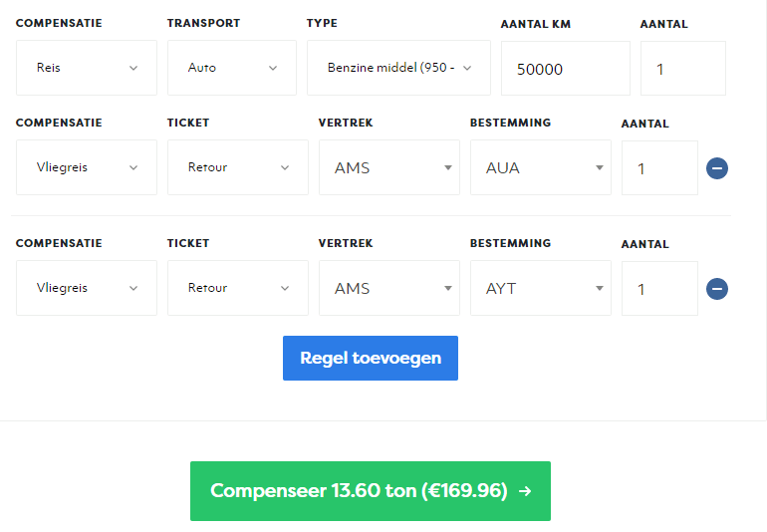This screenshot has height=532, width=767.
Task: Click the green Compenseer 13.60 ton button
Action: pyautogui.click(x=359, y=490)
